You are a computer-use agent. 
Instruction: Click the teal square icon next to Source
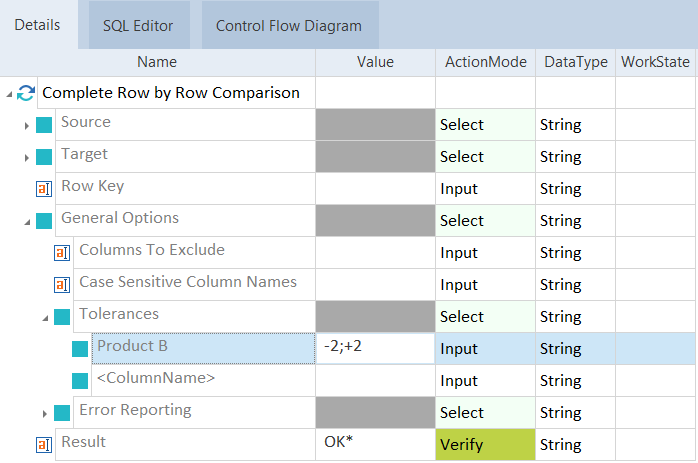coord(44,125)
